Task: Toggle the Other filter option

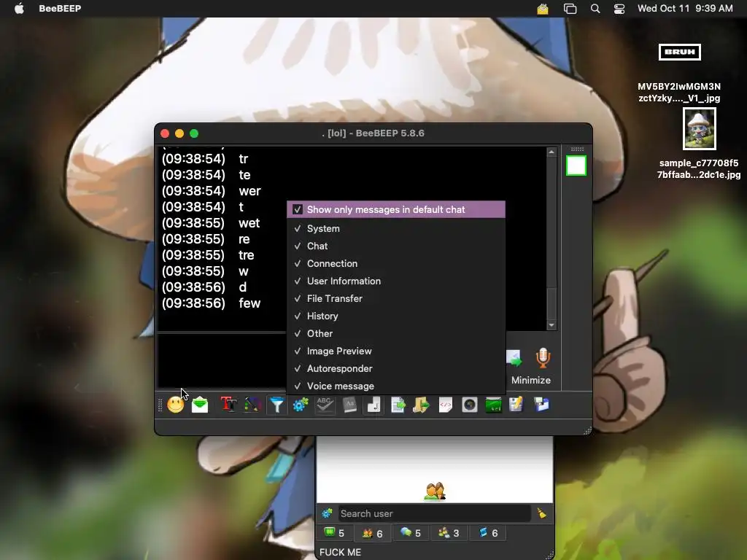Action: coord(396,334)
